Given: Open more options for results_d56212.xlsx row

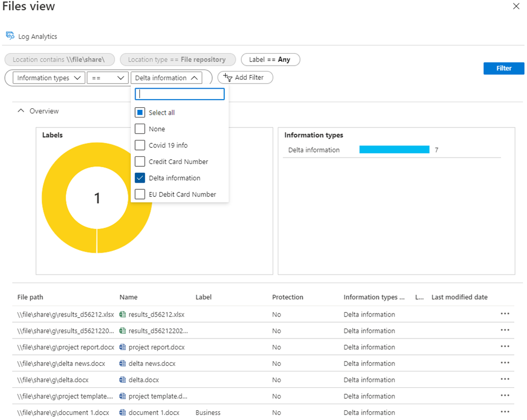Looking at the screenshot, I should (x=505, y=314).
